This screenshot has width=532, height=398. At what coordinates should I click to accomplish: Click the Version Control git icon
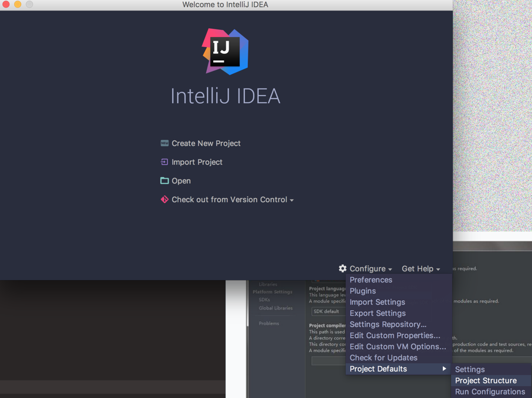coord(165,199)
